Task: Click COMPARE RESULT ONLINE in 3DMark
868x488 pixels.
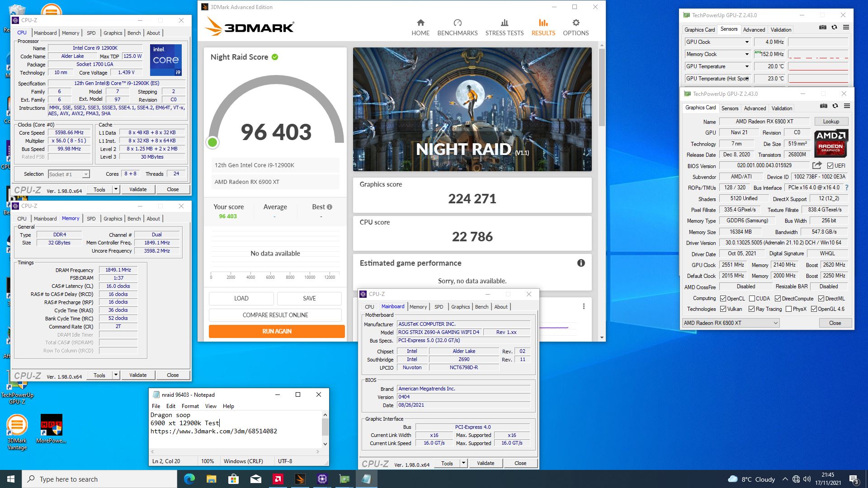Action: [275, 315]
